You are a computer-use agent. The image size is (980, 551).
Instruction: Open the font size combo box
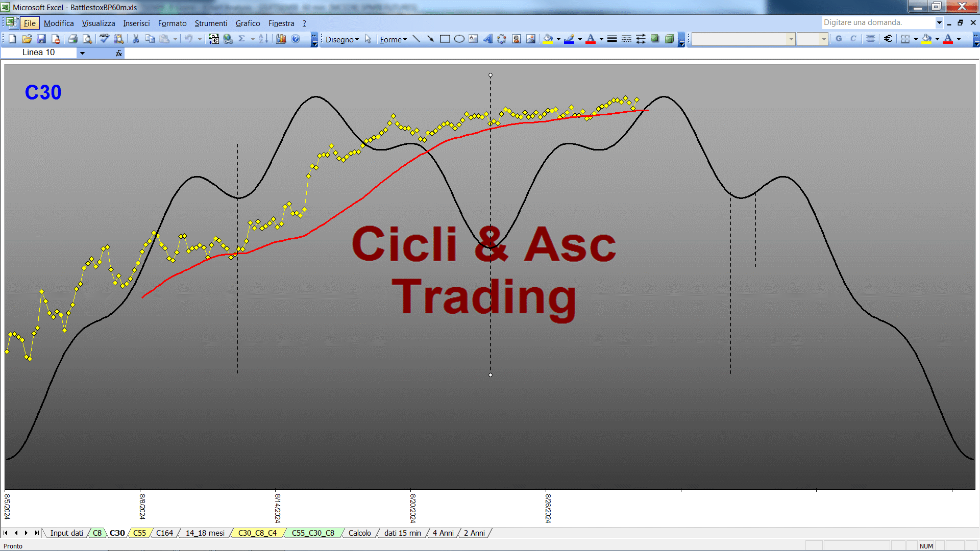812,39
